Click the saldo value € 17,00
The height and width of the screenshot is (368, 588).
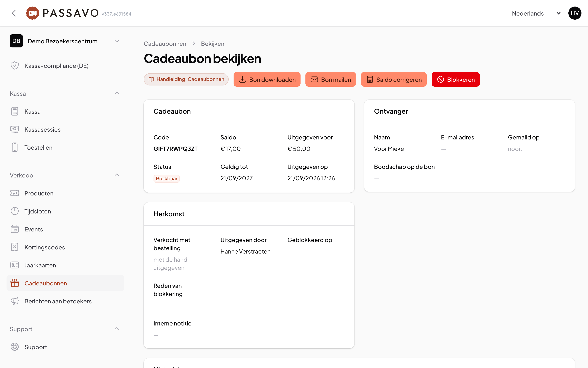(x=231, y=149)
